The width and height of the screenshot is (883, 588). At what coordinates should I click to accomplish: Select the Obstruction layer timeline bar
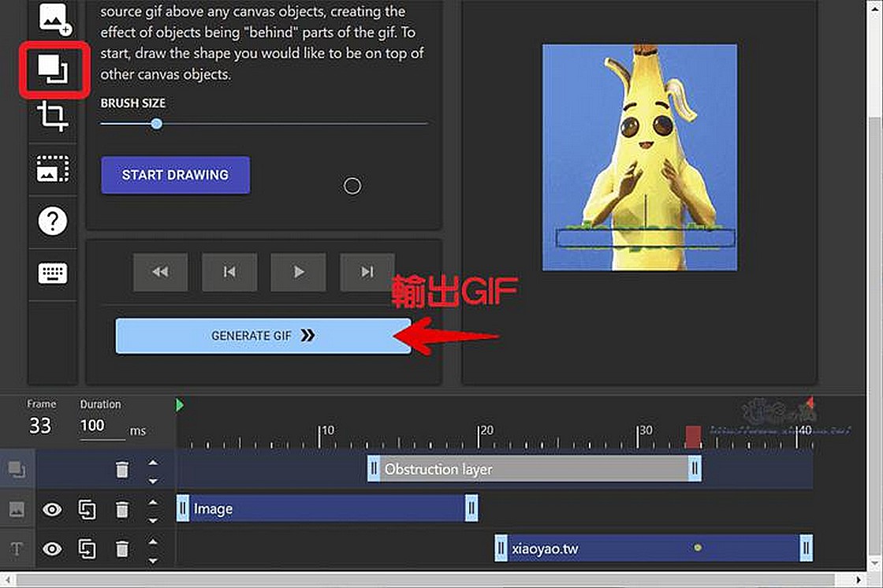535,469
